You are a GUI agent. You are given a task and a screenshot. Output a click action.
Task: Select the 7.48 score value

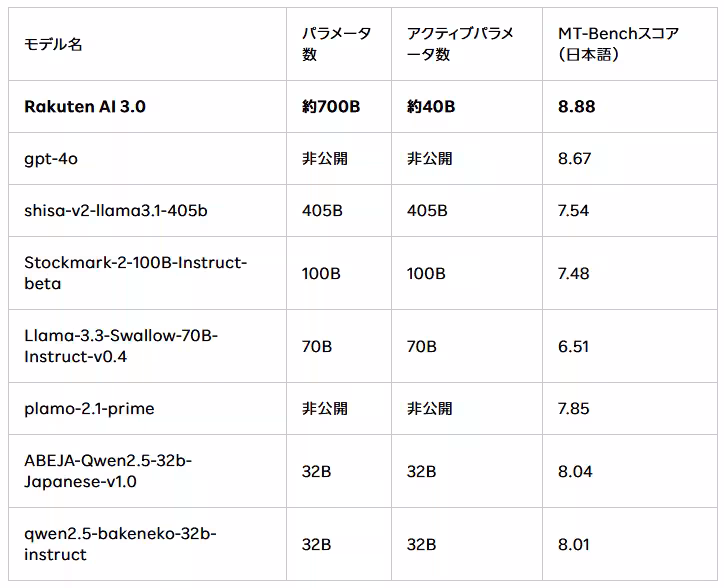click(x=574, y=273)
